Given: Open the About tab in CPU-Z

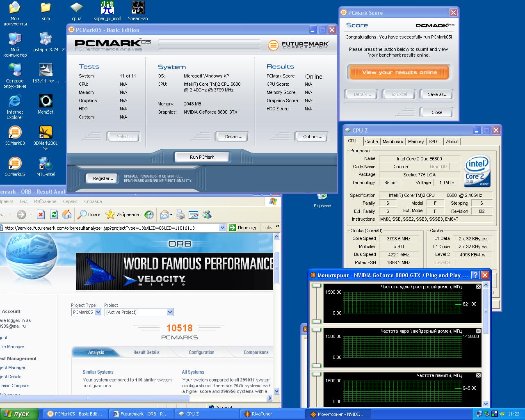Looking at the screenshot, I should click(x=452, y=142).
